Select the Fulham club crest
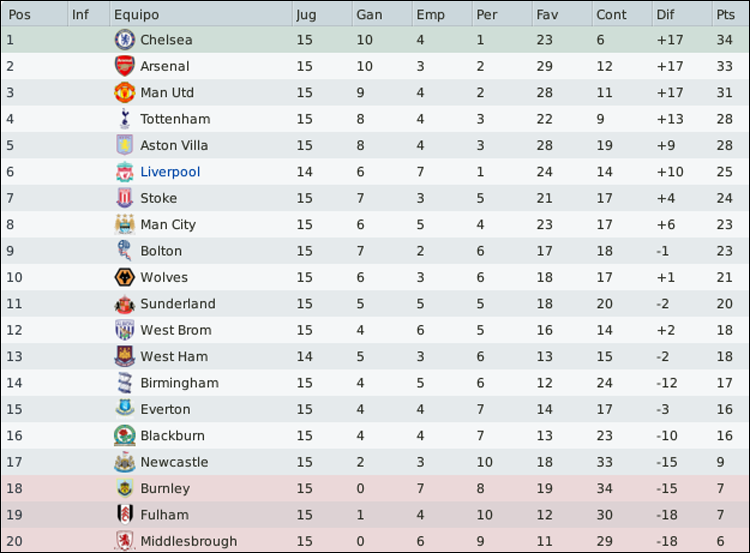This screenshot has width=750, height=553. (125, 514)
